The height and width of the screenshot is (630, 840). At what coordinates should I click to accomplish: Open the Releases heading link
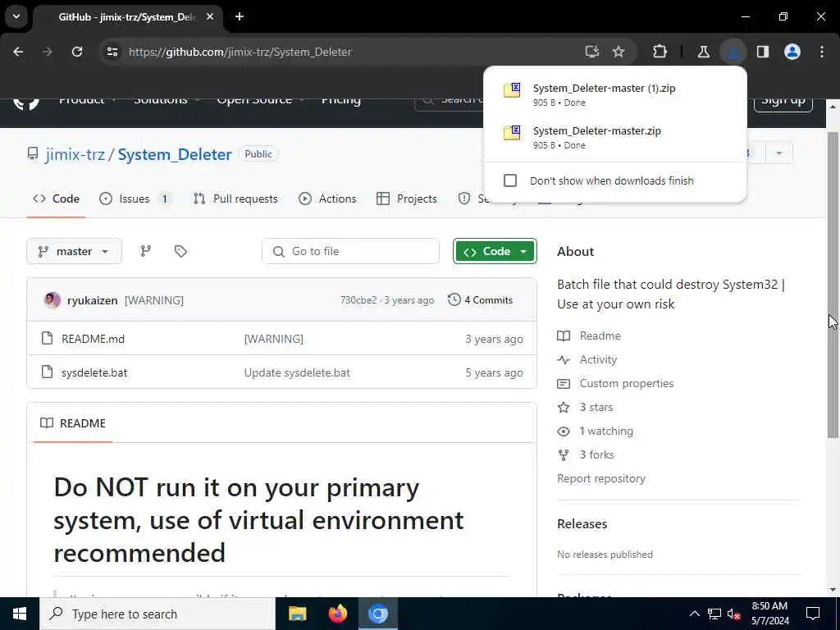582,524
